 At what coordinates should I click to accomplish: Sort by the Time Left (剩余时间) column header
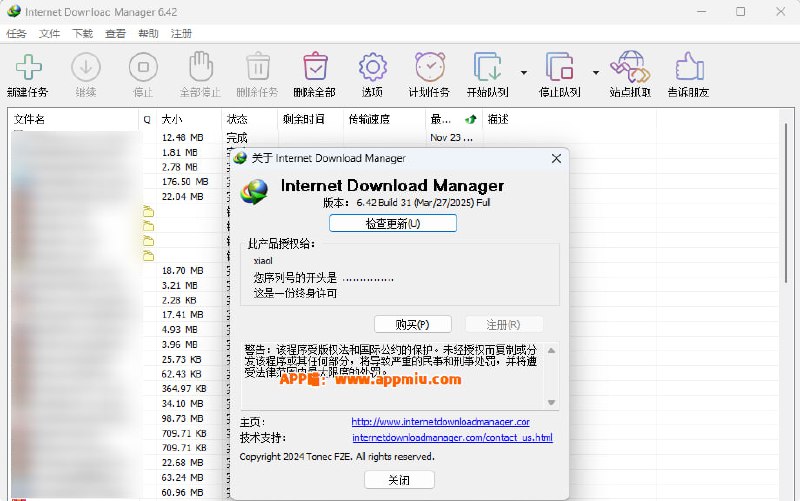(x=310, y=119)
